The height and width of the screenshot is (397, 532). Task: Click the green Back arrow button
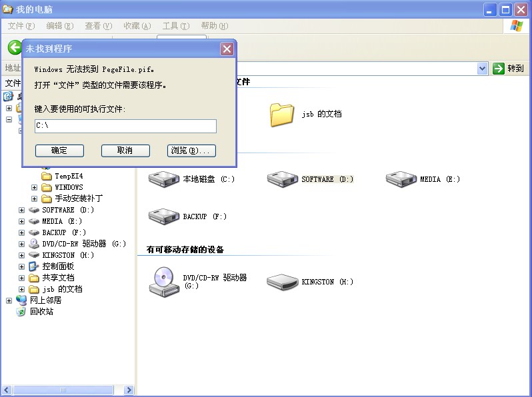coord(15,47)
